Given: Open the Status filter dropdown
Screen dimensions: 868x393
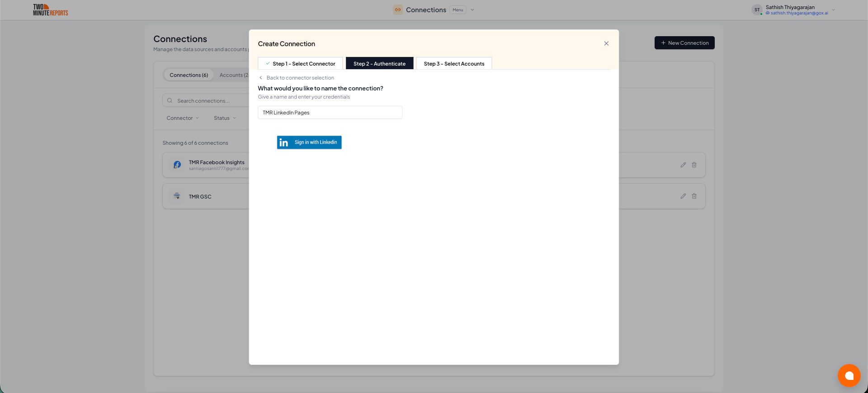Looking at the screenshot, I should 225,118.
